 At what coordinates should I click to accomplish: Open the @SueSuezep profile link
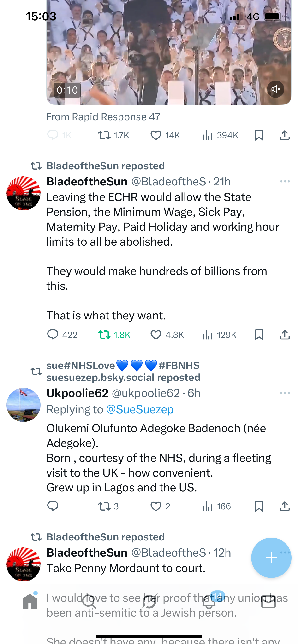click(140, 409)
